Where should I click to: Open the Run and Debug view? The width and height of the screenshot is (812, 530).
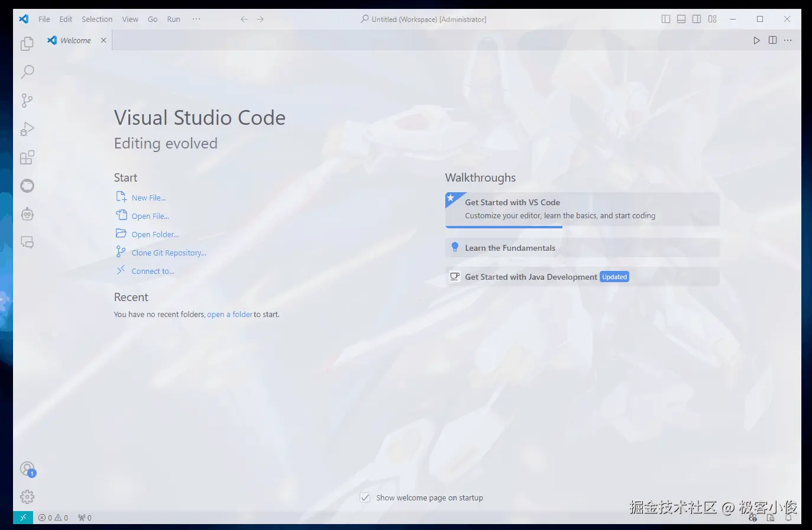(x=27, y=129)
